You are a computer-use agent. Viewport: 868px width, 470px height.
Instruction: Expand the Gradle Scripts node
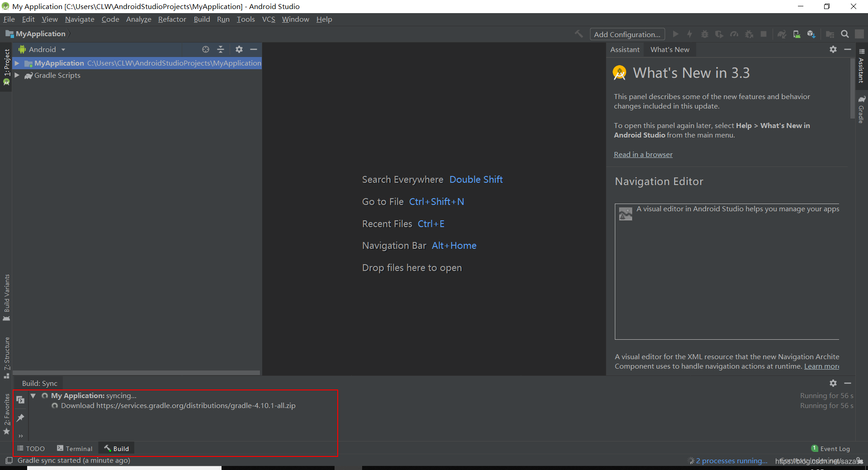[17, 75]
